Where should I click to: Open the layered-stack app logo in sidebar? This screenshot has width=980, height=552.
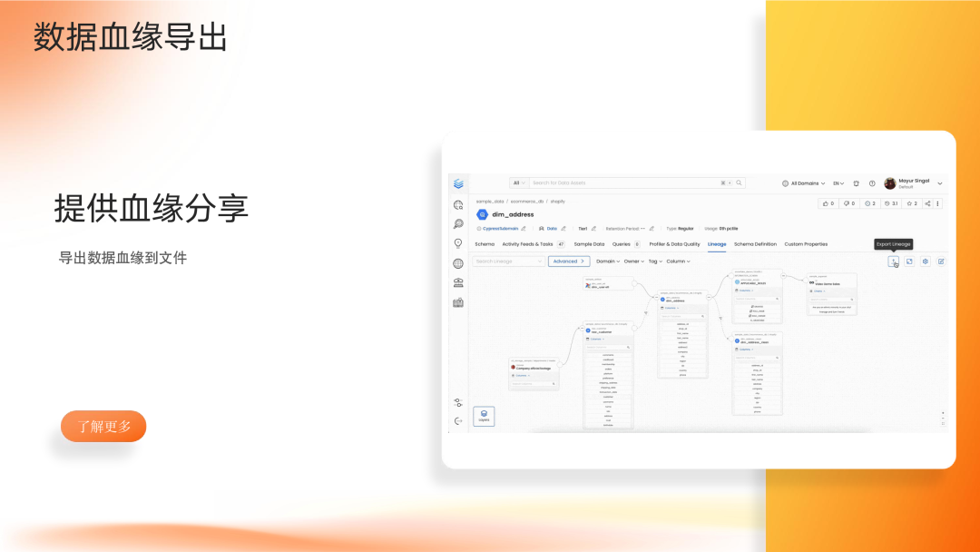[x=459, y=183]
